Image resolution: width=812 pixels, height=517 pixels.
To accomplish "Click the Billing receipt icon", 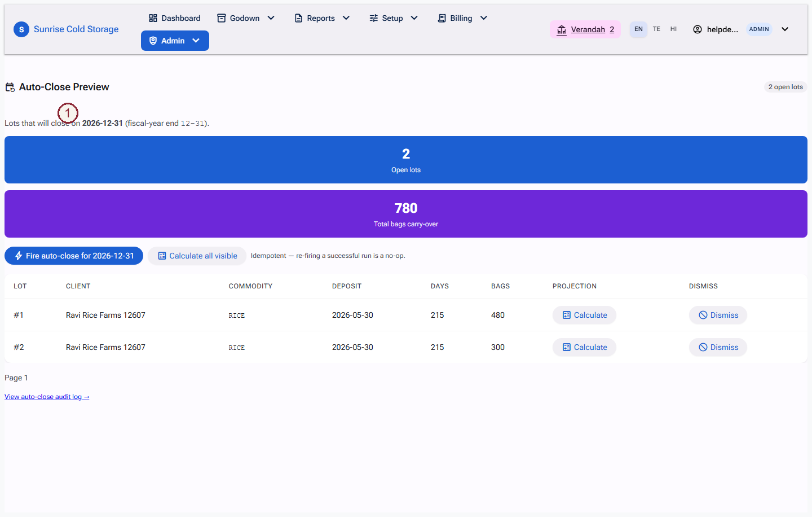I will click(442, 18).
